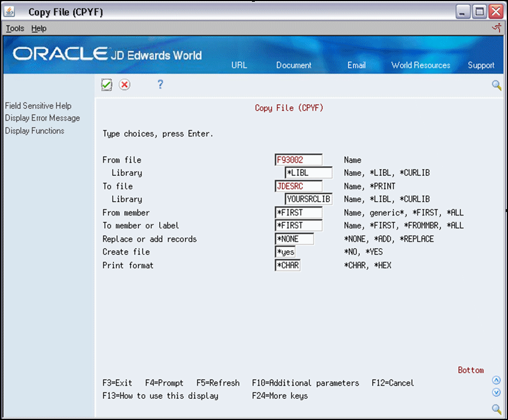The height and width of the screenshot is (420, 508).
Task: Open the URL header link
Action: [x=239, y=65]
